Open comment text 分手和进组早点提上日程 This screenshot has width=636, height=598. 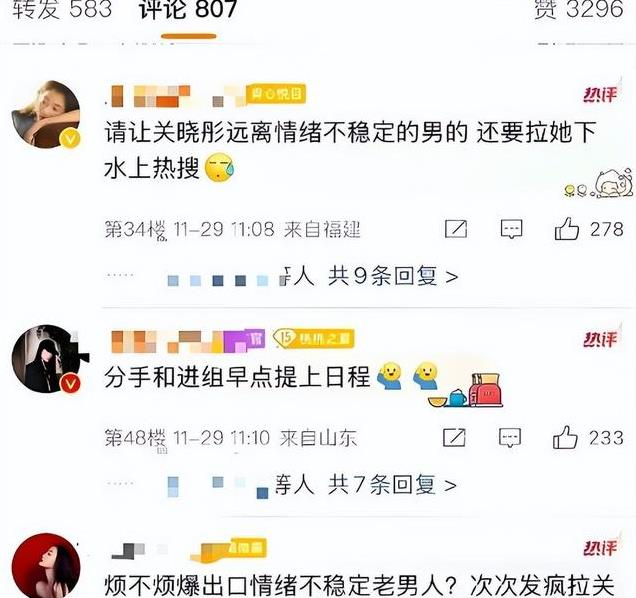[237, 377]
